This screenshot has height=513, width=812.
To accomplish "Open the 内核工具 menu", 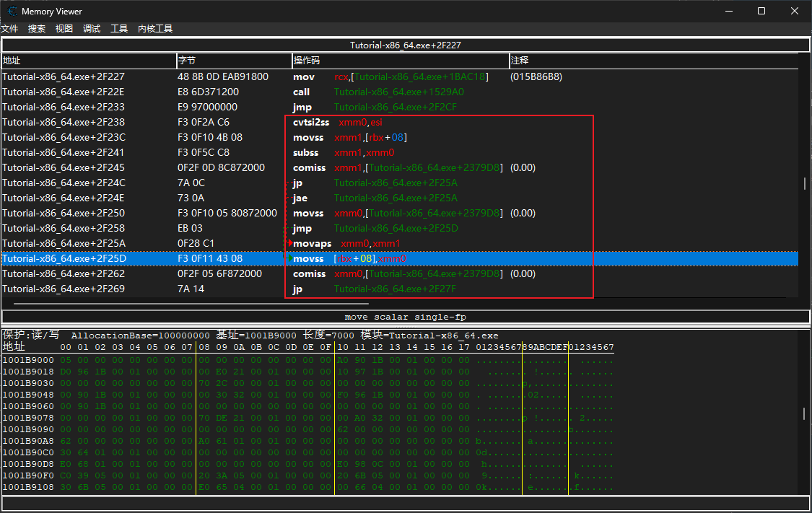I will 155,29.
